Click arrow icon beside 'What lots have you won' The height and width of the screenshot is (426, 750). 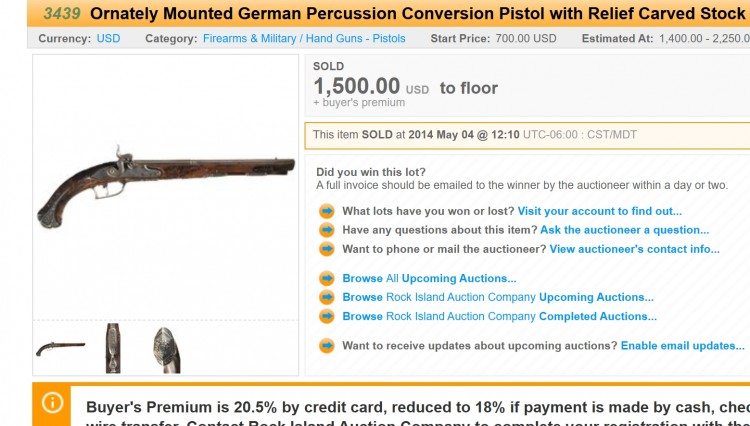tap(326, 211)
